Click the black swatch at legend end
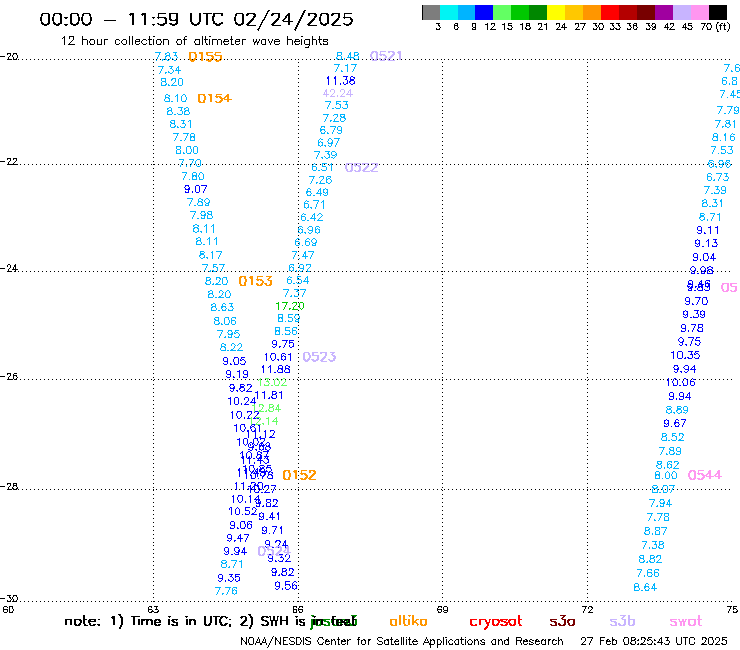Image resolution: width=740 pixels, height=650 pixels. [717, 12]
